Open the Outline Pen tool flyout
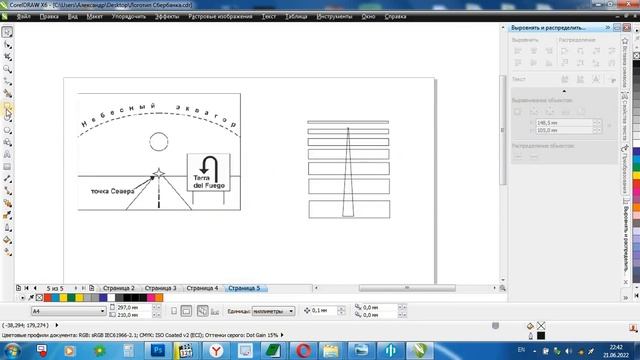This screenshot has width=640, height=360. pos(7,228)
